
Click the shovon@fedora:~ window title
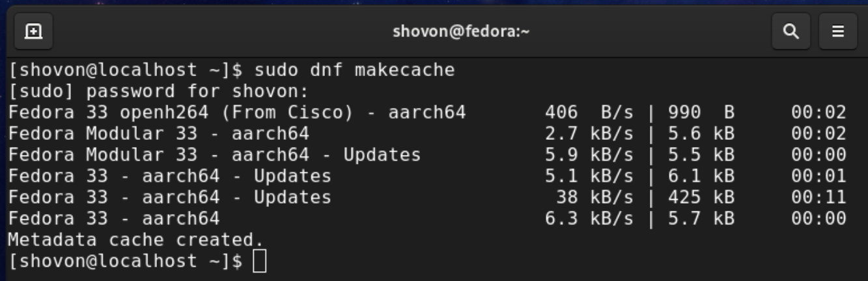point(461,31)
